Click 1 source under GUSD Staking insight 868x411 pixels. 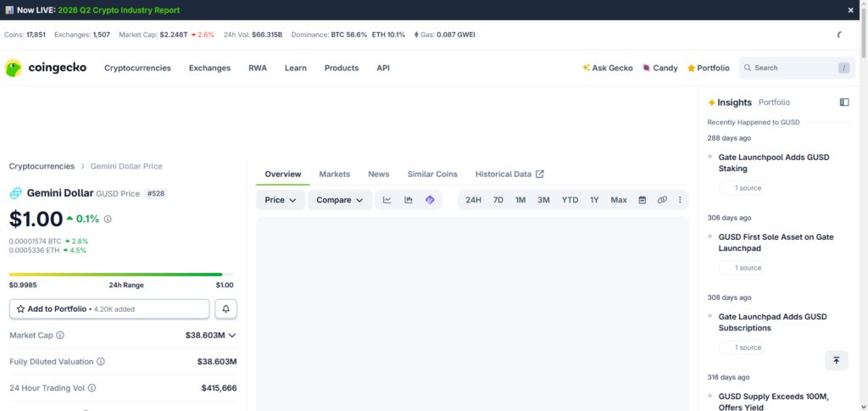point(741,188)
